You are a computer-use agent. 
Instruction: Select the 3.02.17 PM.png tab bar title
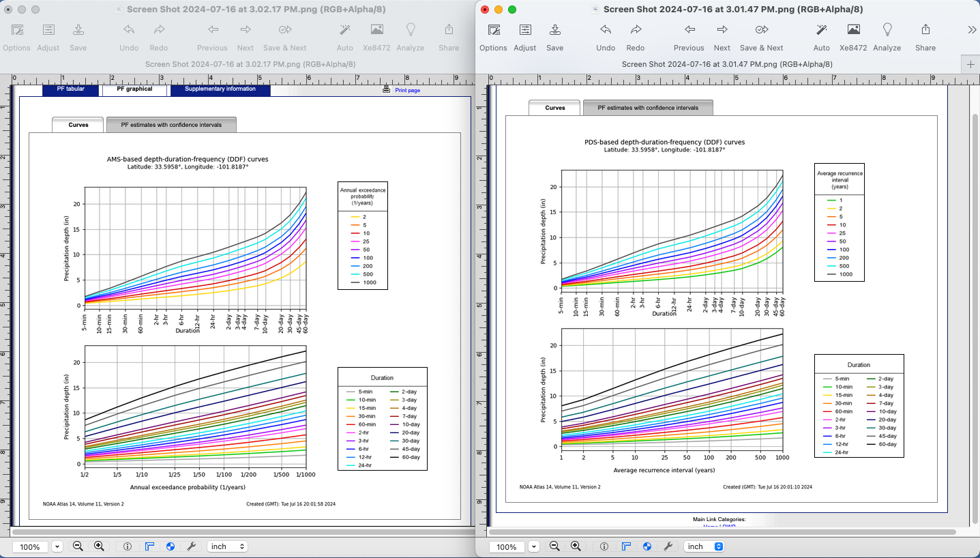pos(250,64)
